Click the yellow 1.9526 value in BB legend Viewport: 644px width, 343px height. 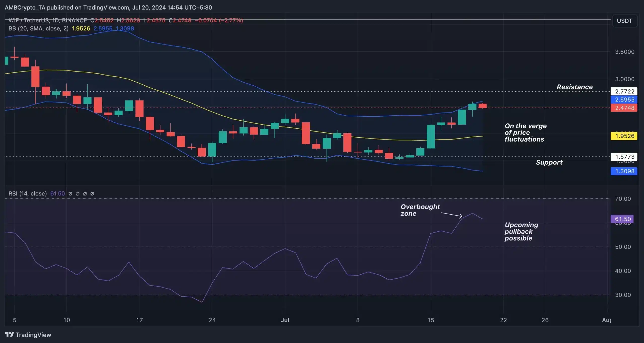[81, 28]
